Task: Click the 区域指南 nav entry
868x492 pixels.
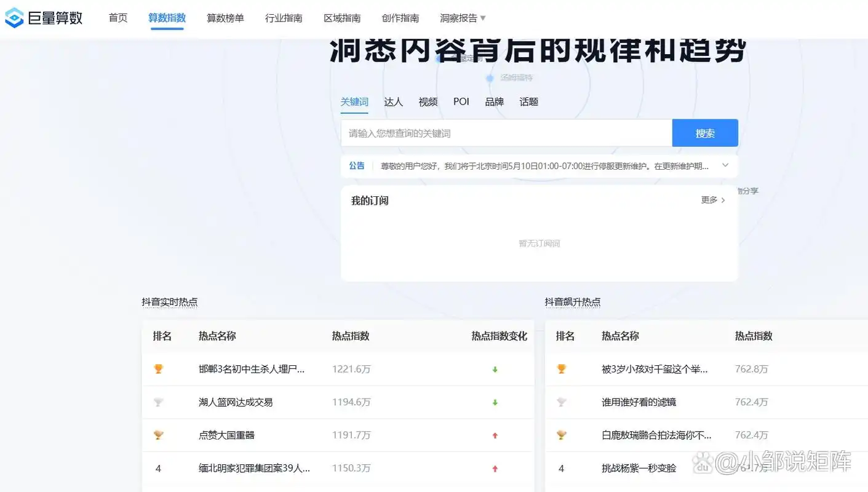Action: tap(342, 18)
